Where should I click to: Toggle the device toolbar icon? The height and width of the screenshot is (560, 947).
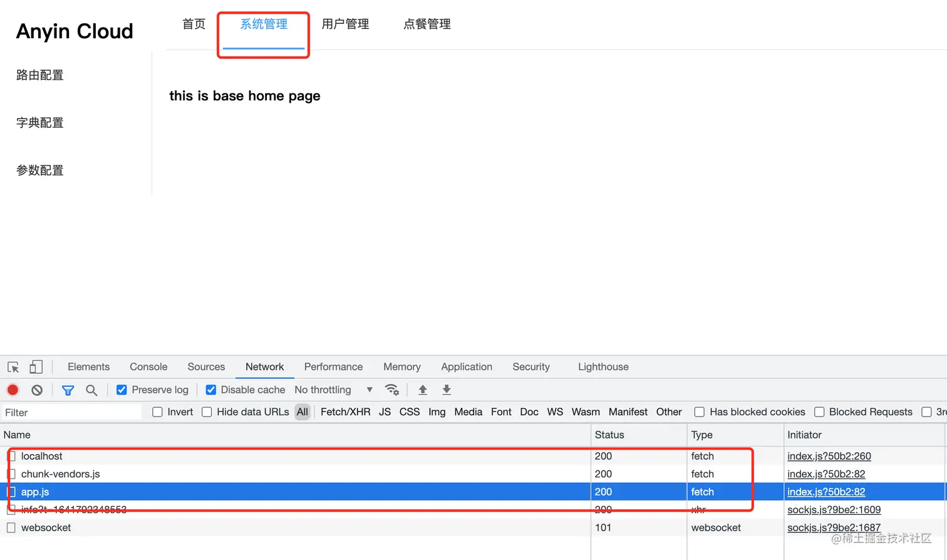tap(36, 367)
